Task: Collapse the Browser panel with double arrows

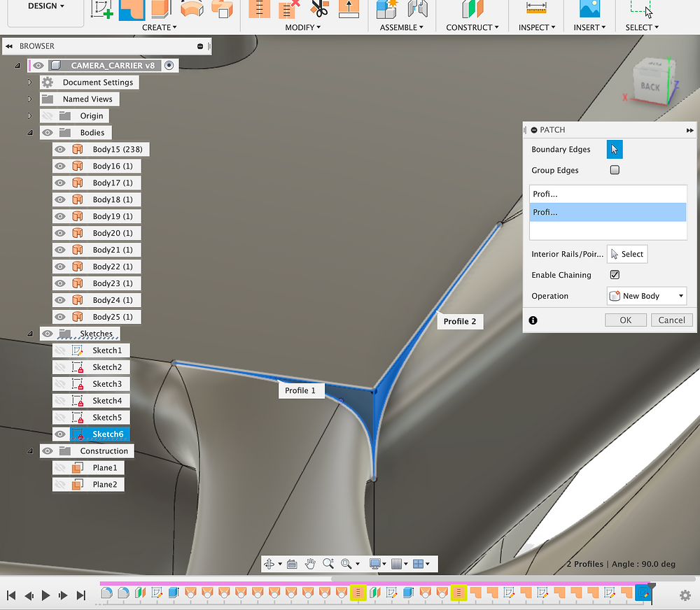Action: (x=9, y=46)
